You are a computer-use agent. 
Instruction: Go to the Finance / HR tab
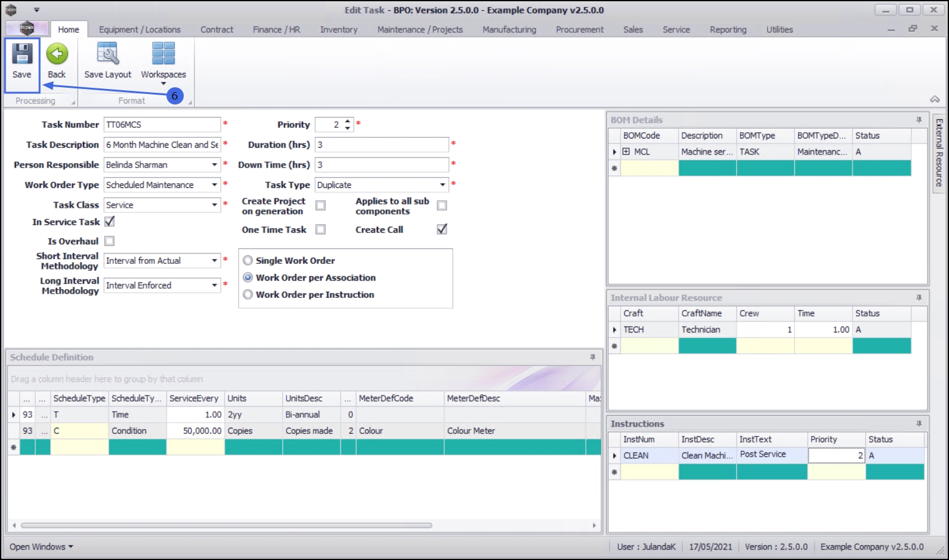277,30
